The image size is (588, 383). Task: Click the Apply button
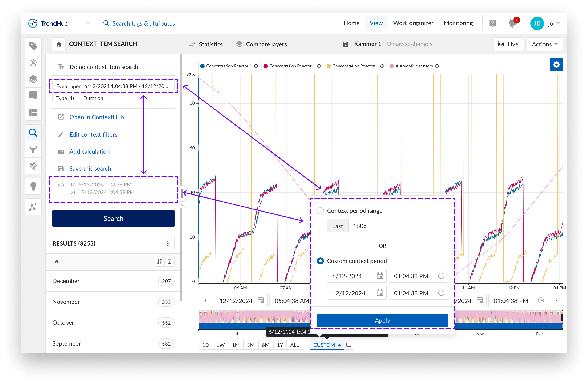382,320
